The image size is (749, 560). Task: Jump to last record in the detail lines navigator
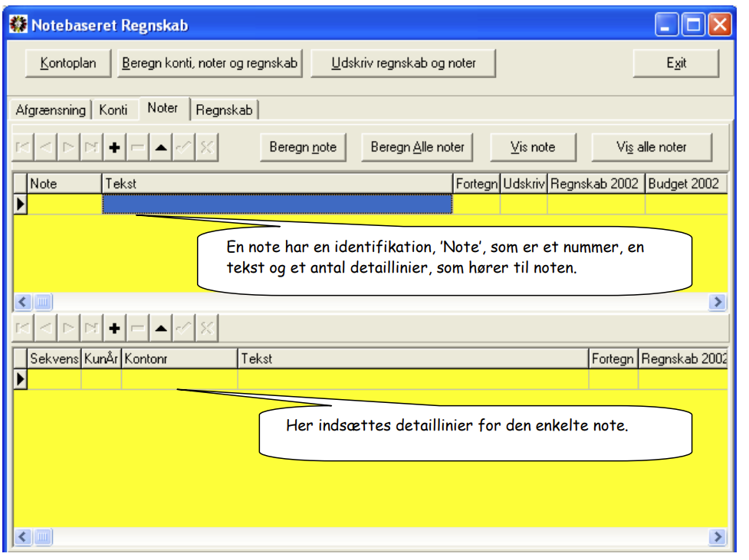pyautogui.click(x=91, y=328)
